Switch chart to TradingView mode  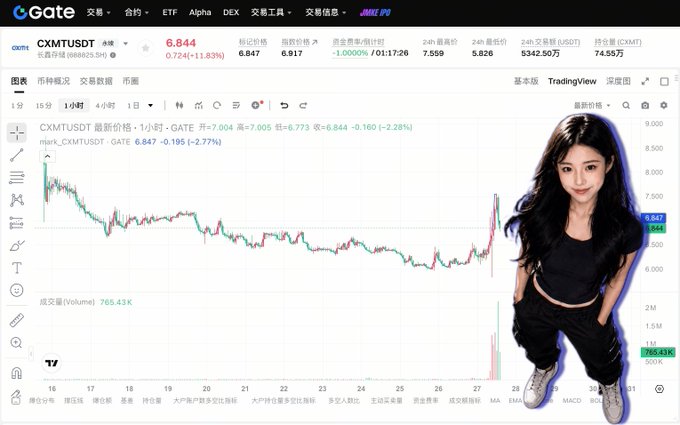coord(572,81)
